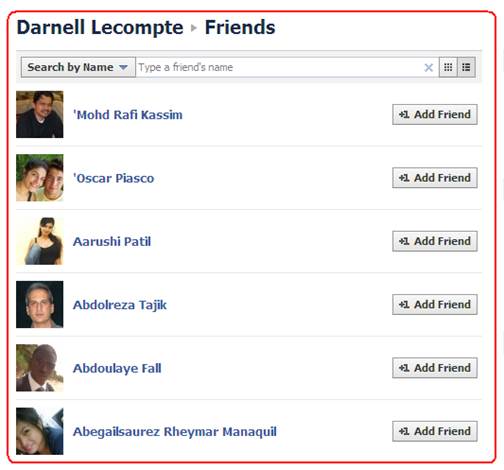This screenshot has height=470, width=504.
Task: Open Abegailsaurez Rheymar Manaquil profile link
Action: (175, 431)
